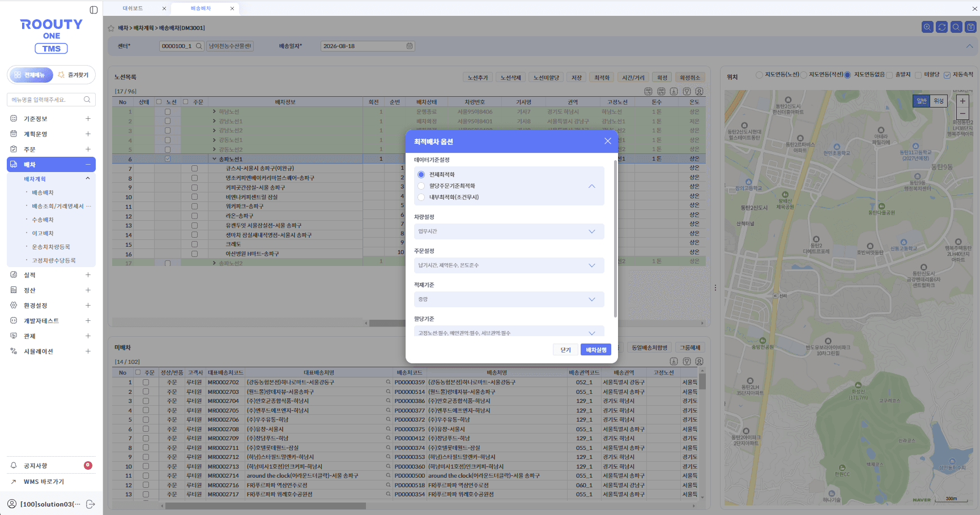Image resolution: width=980 pixels, height=515 pixels.
Task: Close the 최적배차 옵션 dialog with X
Action: coord(608,141)
